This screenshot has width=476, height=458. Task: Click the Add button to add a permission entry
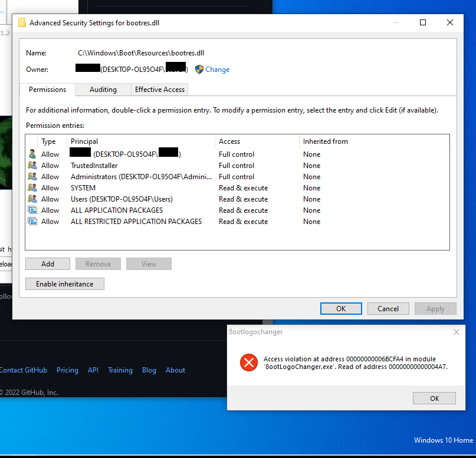click(47, 263)
